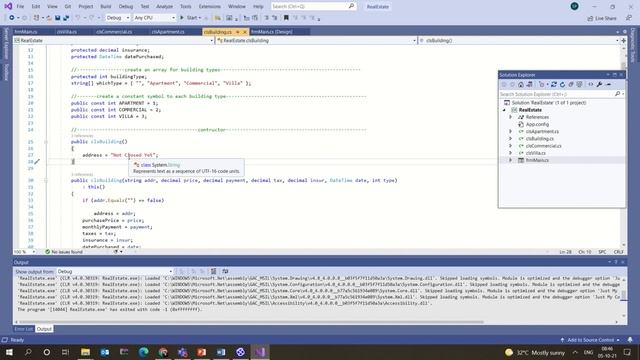
Task: Select App.config in Solution Explorer
Action: click(x=537, y=124)
